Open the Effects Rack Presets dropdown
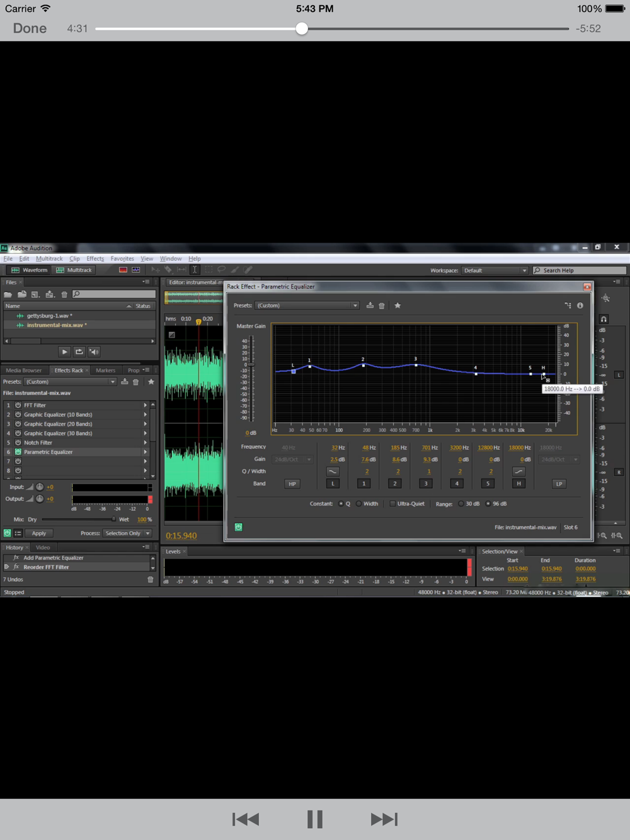 point(70,382)
